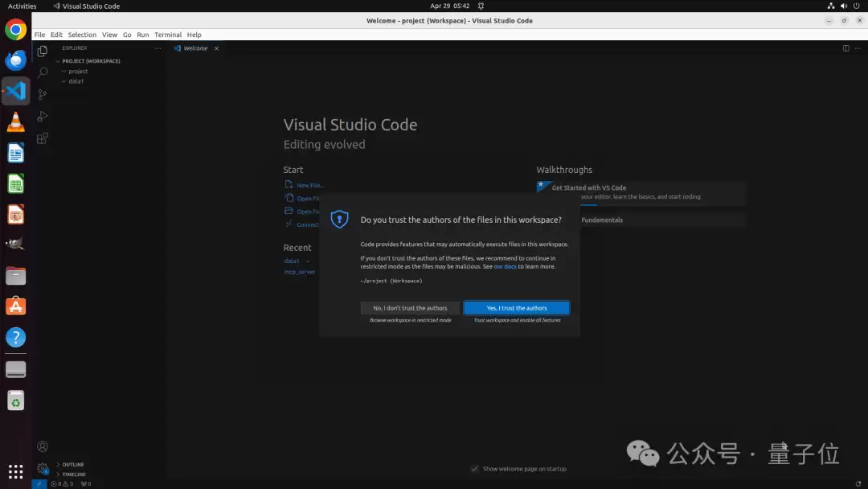Open the Manage gear icon
This screenshot has width=868, height=489.
point(43,469)
